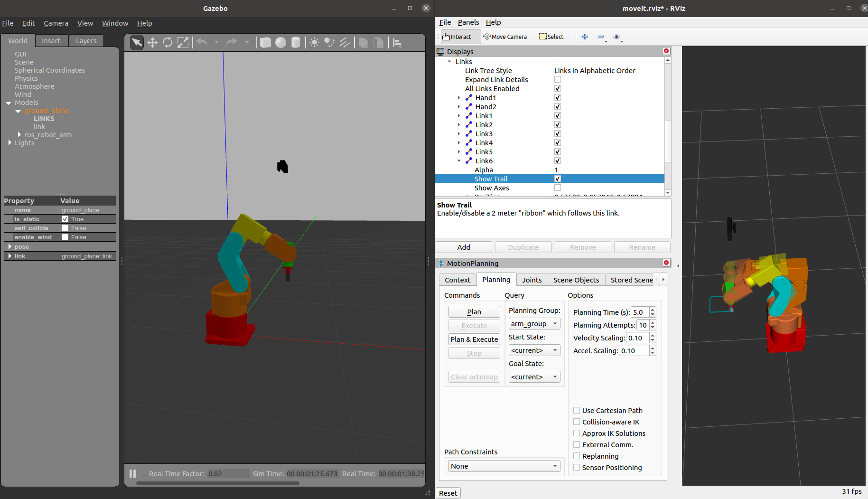The image size is (868, 499).
Task: Open the Gazebo Camera menu
Action: [x=56, y=23]
